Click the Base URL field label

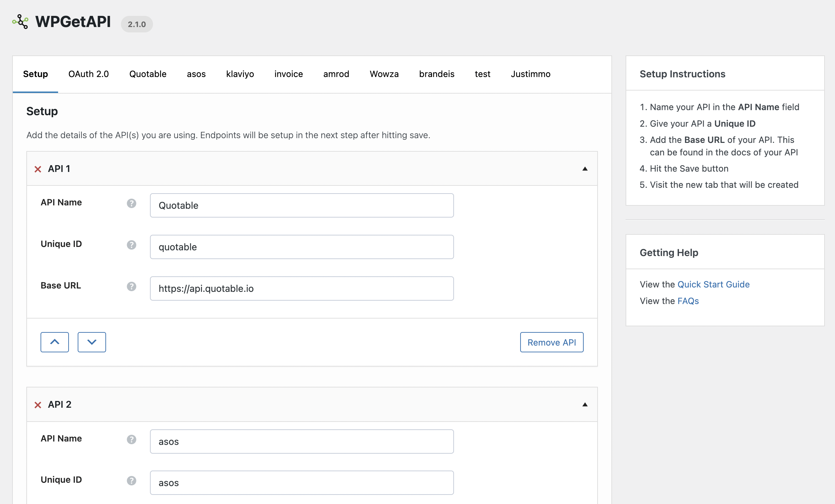click(61, 285)
